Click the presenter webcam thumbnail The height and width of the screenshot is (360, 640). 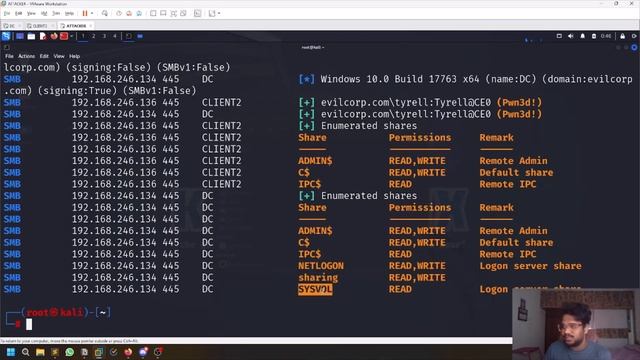pos(576,324)
